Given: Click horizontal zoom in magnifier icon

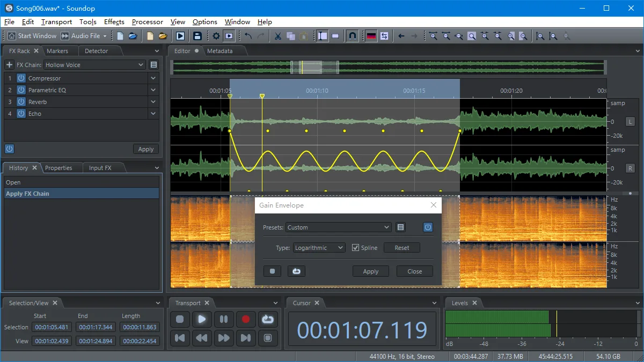Looking at the screenshot, I should (433, 36).
